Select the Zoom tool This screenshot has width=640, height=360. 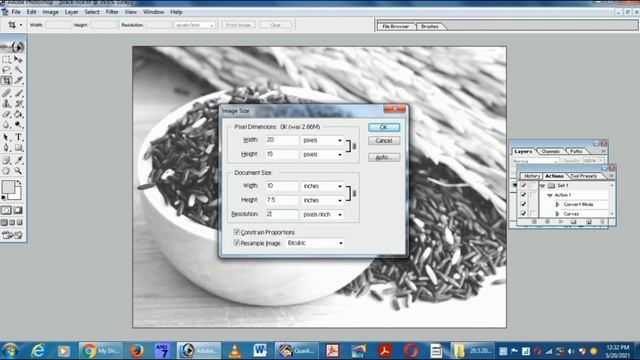pyautogui.click(x=18, y=171)
